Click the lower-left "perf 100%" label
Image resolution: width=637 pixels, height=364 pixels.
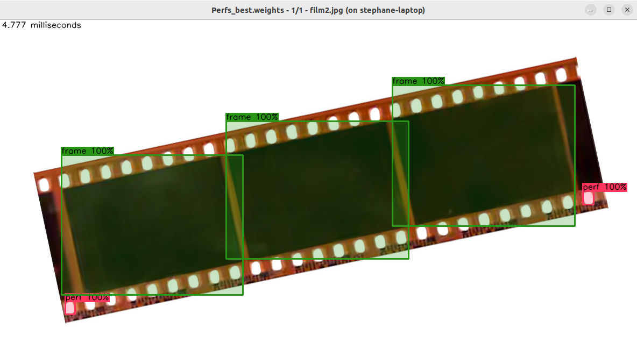(x=87, y=298)
